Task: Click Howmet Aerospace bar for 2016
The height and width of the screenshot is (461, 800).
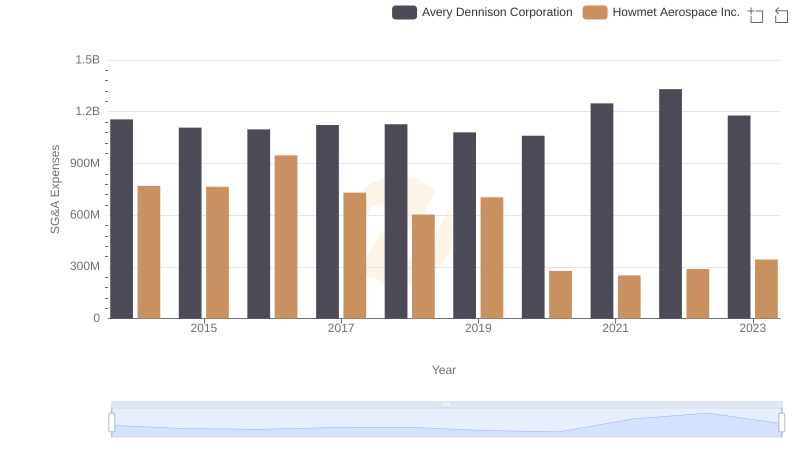Action: (x=286, y=237)
